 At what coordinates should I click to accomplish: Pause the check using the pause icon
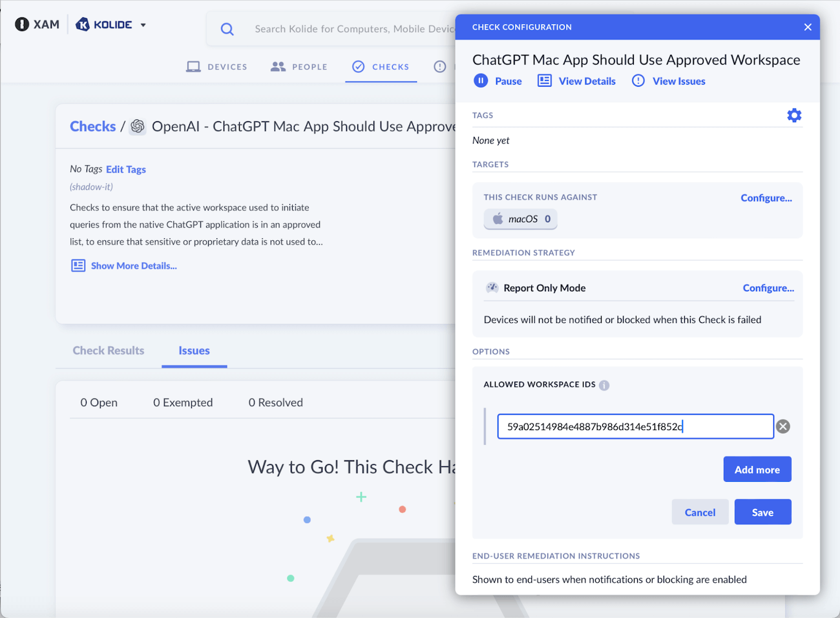(481, 81)
